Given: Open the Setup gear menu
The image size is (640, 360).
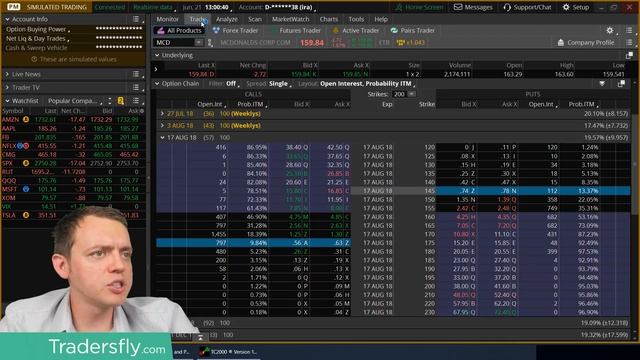Looking at the screenshot, I should click(x=576, y=7).
